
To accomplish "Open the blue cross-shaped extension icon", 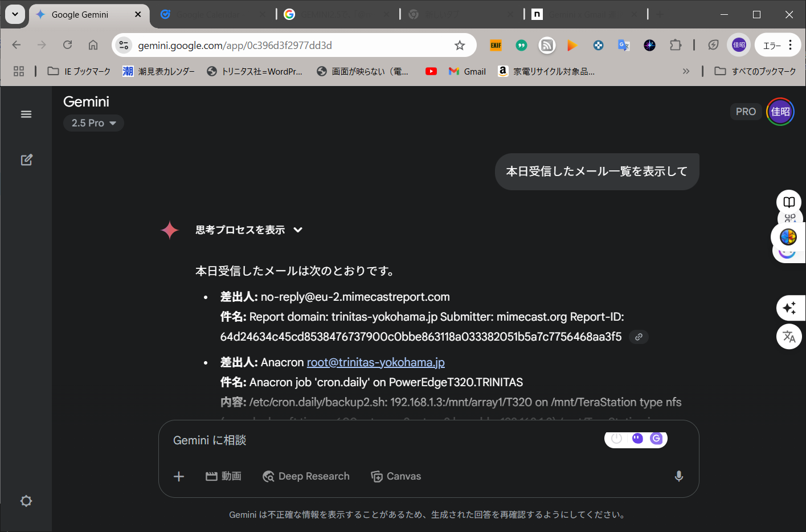I will 598,45.
